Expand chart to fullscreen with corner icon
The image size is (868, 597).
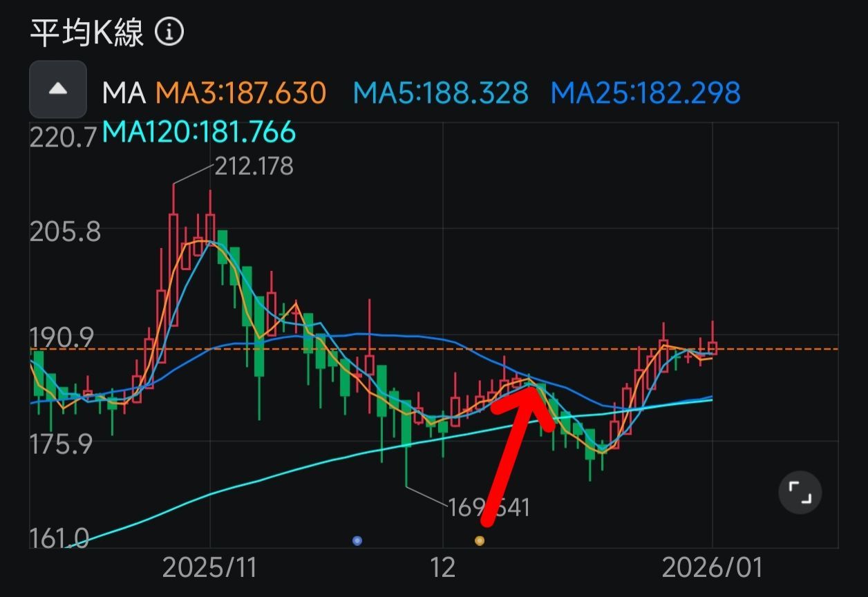800,493
